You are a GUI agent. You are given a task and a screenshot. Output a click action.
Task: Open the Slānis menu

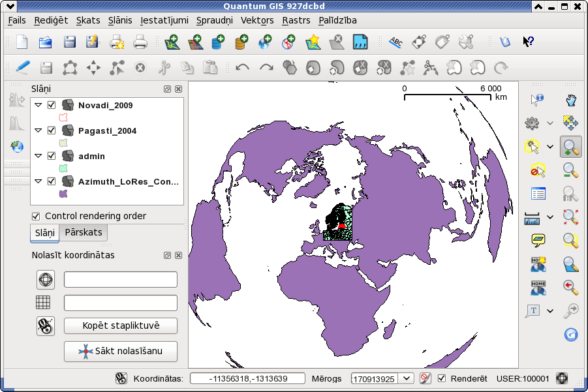tap(120, 20)
